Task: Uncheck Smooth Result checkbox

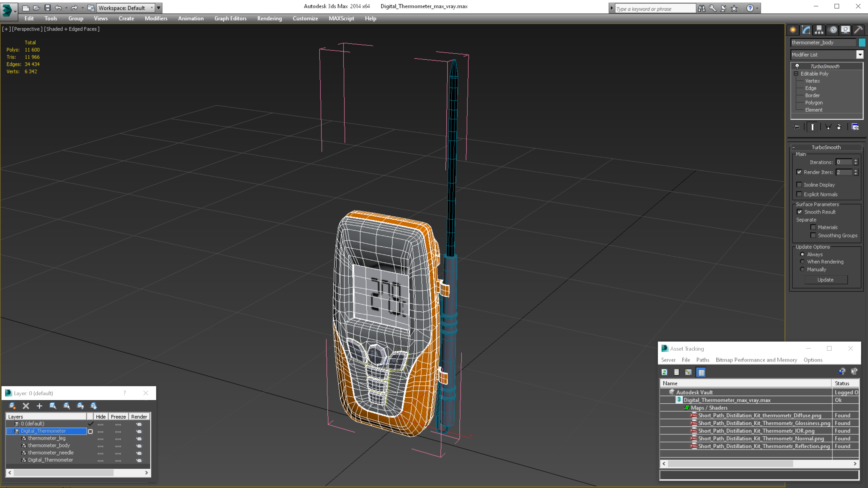Action: [800, 212]
